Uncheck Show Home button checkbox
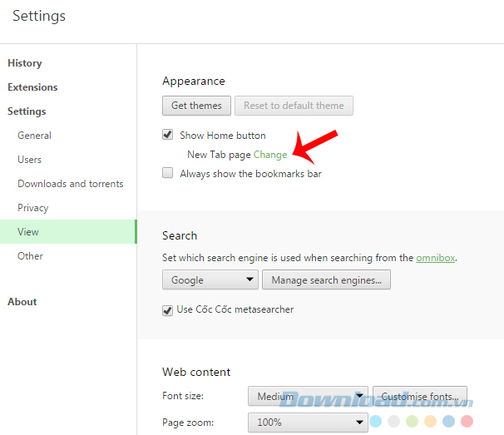The height and width of the screenshot is (435, 504). click(168, 135)
